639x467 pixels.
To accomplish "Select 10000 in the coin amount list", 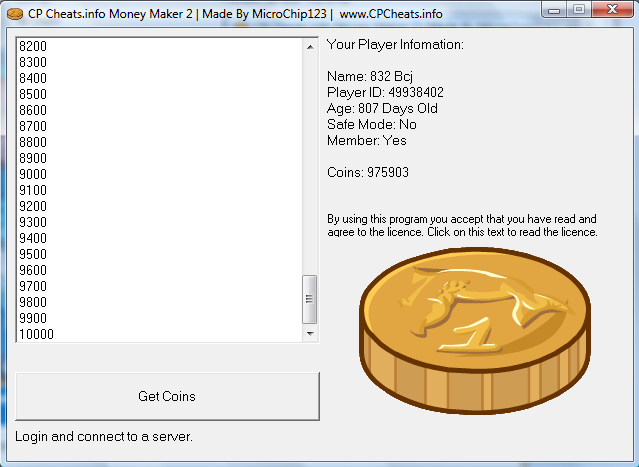I will click(x=37, y=334).
